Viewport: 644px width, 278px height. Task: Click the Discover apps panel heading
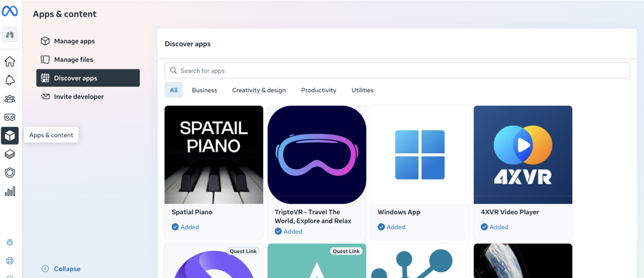(x=187, y=44)
